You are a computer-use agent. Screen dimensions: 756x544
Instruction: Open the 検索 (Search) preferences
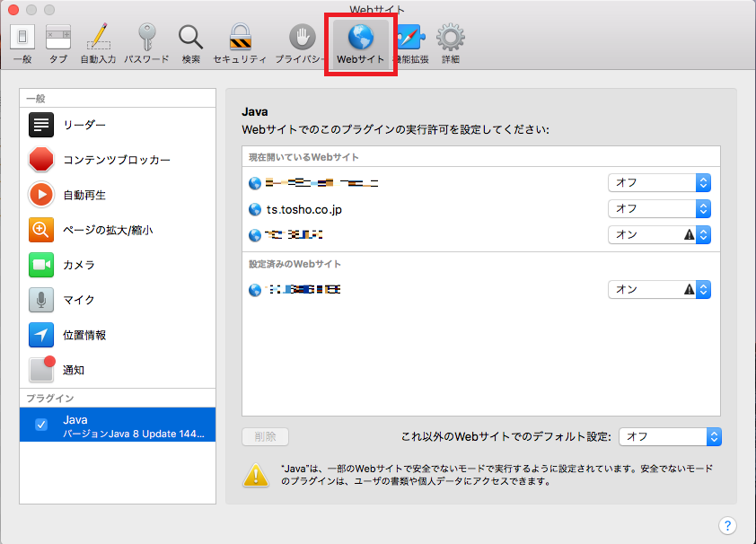tap(190, 40)
